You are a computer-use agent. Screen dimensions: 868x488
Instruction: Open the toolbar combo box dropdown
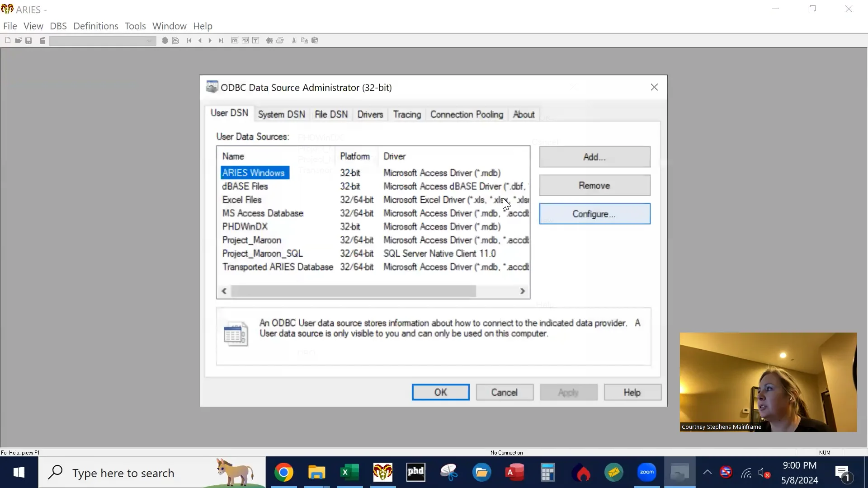(149, 41)
